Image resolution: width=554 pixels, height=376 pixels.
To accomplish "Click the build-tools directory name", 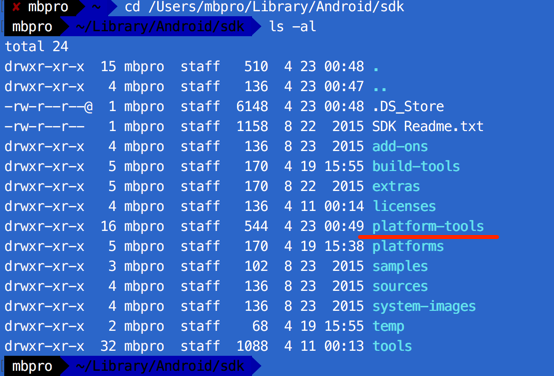I will tap(416, 166).
